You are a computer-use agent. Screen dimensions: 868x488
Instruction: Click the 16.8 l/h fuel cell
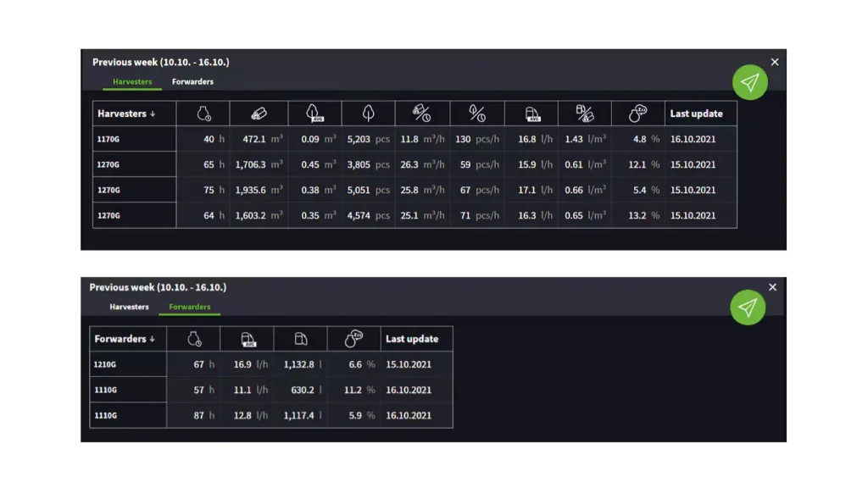531,139
